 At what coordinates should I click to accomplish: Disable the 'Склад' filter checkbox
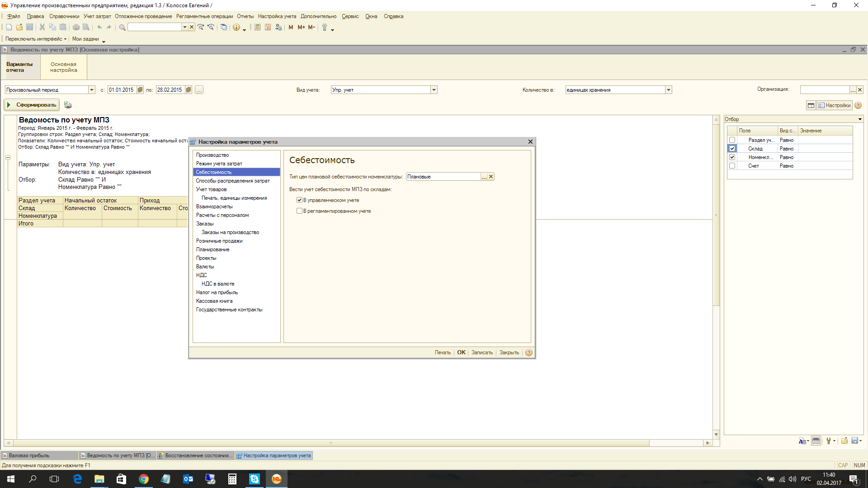click(x=732, y=149)
